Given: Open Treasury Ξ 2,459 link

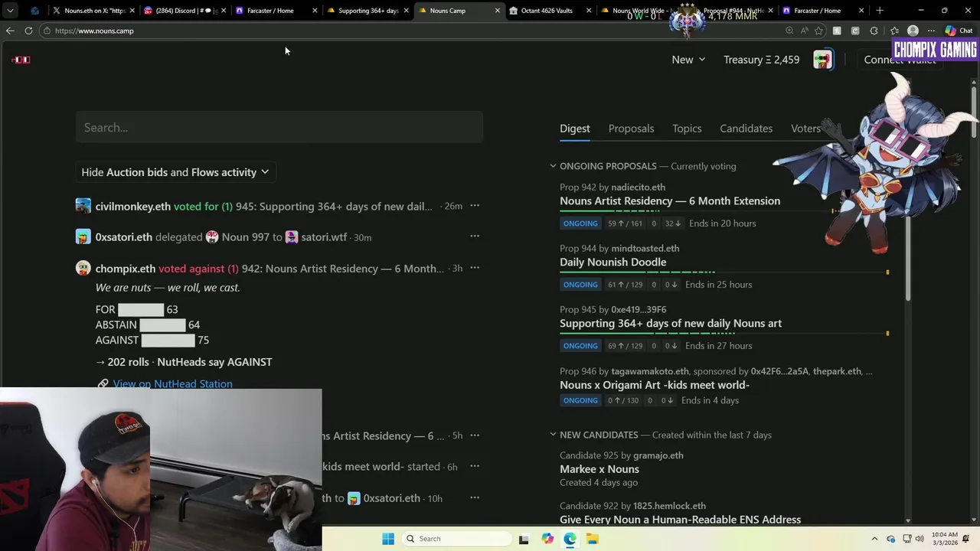Looking at the screenshot, I should 761,60.
